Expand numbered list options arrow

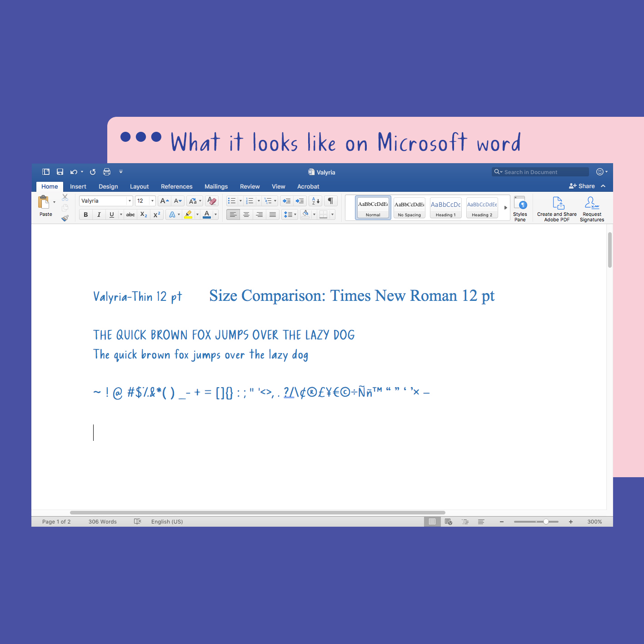point(259,201)
